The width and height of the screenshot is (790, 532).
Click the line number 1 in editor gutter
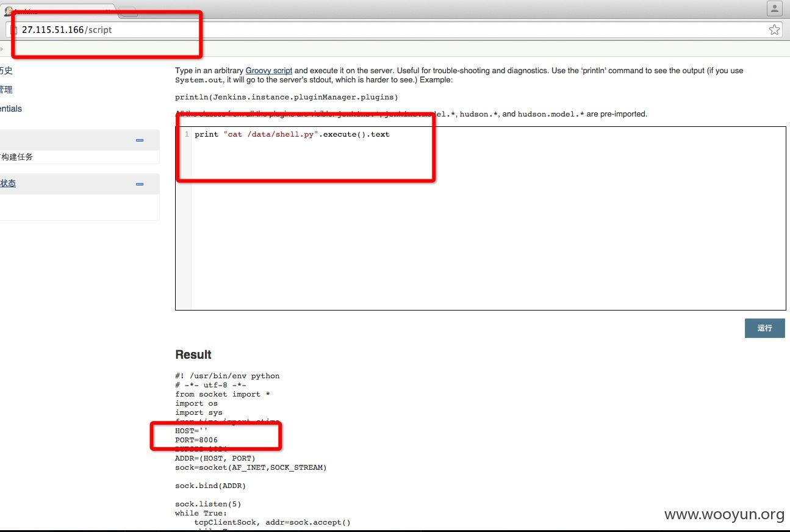pos(186,134)
